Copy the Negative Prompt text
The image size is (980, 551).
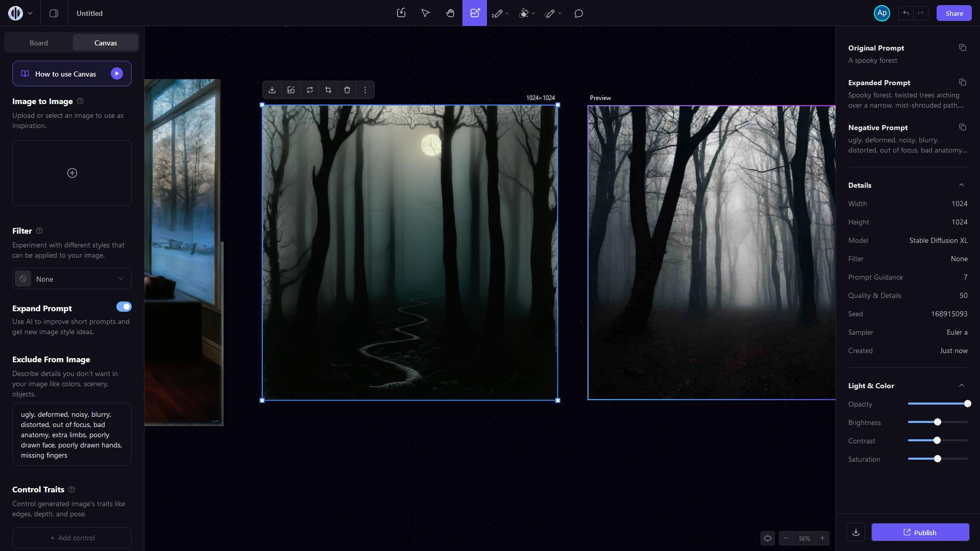tap(963, 127)
